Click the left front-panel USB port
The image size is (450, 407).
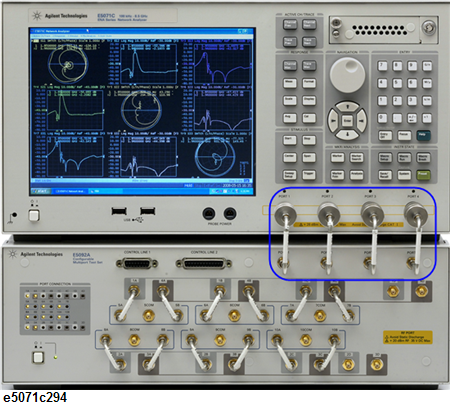119,211
